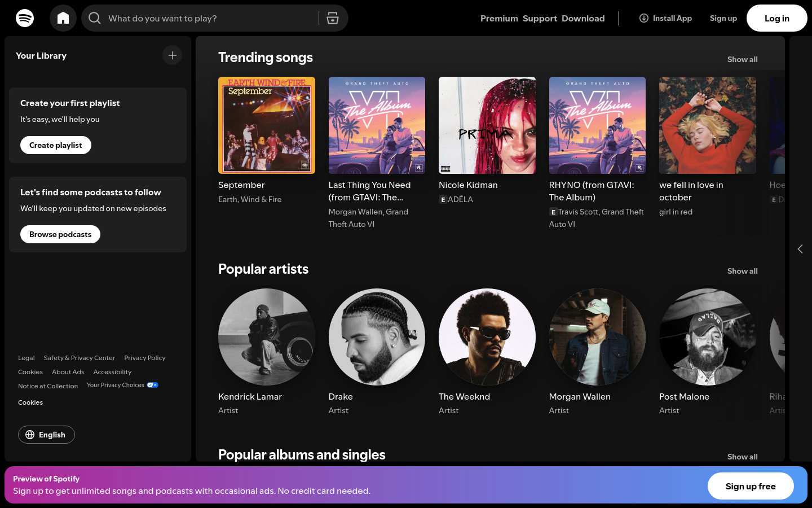Show all Trending songs
The width and height of the screenshot is (812, 508).
[x=742, y=59]
